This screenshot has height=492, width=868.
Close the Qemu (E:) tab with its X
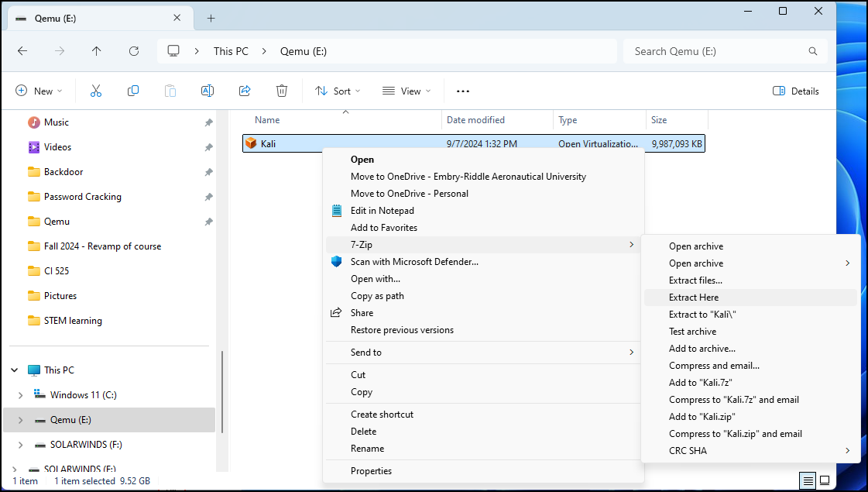177,18
